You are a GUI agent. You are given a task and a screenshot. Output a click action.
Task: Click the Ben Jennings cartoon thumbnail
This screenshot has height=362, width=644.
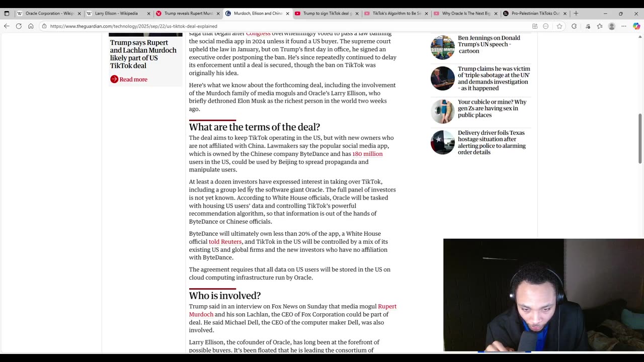(x=443, y=47)
